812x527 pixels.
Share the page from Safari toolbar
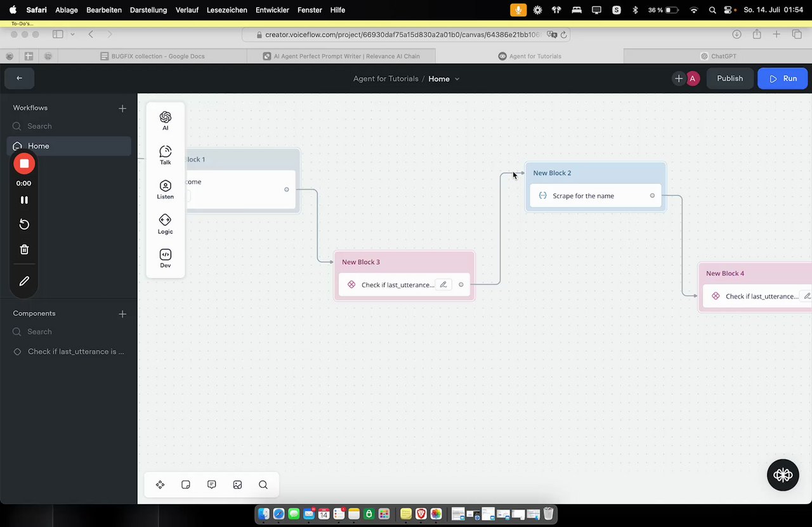[757, 34]
